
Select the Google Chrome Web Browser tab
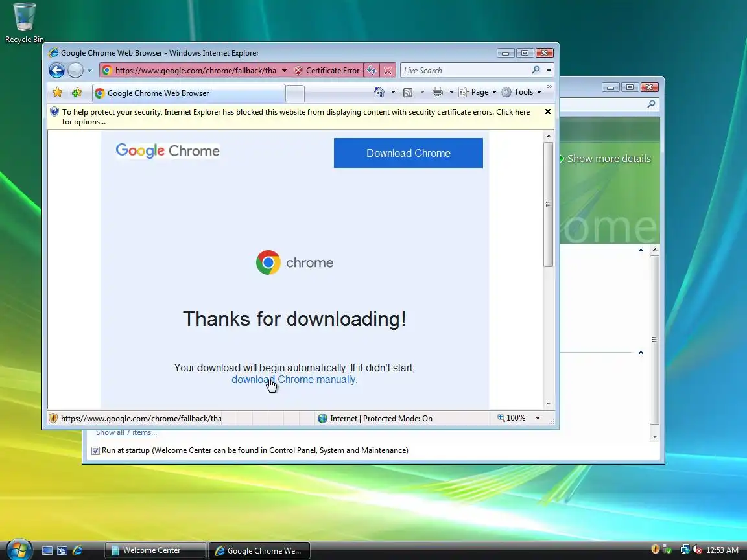(189, 93)
